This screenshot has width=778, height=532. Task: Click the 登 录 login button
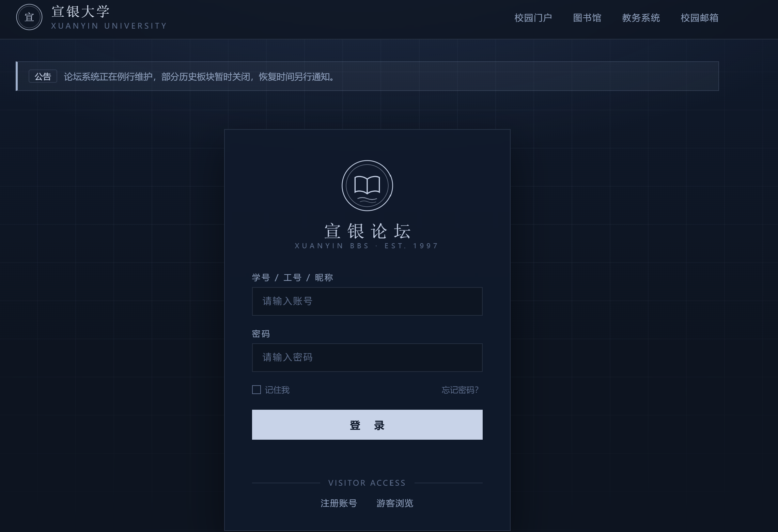coord(367,425)
